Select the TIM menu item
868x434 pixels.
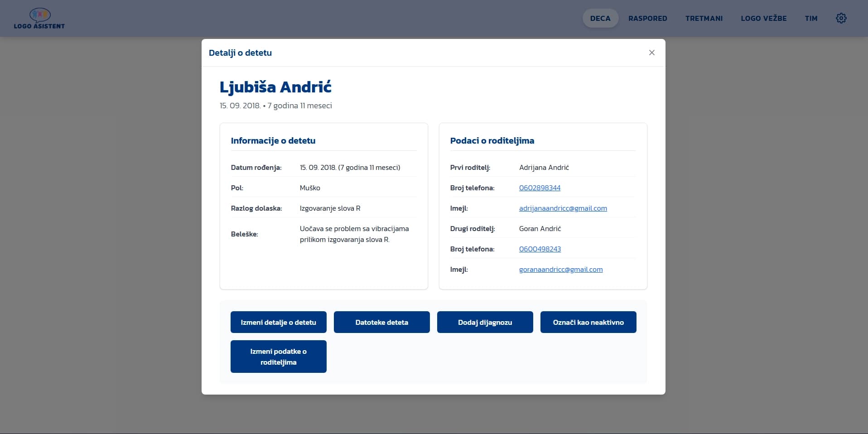(x=811, y=18)
